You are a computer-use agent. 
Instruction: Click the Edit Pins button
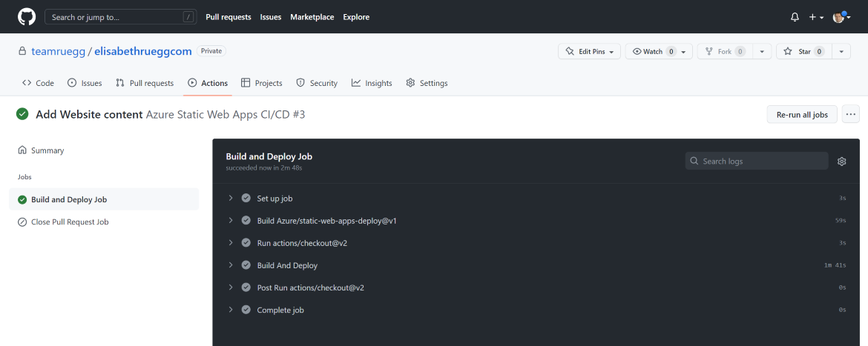[590, 51]
